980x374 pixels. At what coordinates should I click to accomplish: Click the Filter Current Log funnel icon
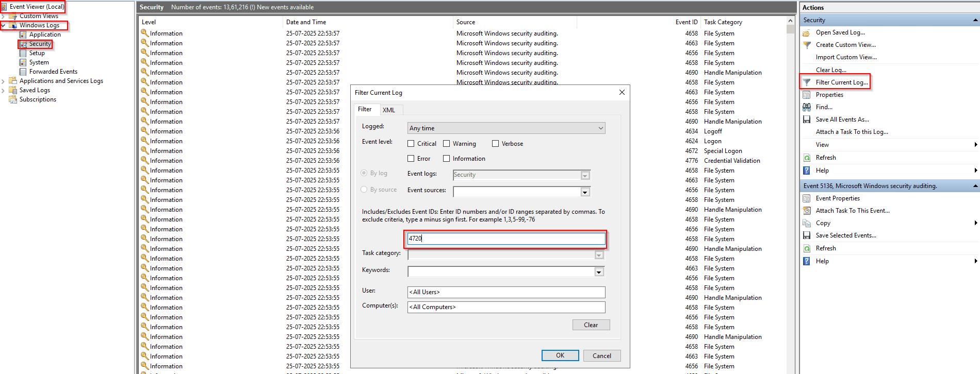tap(807, 82)
